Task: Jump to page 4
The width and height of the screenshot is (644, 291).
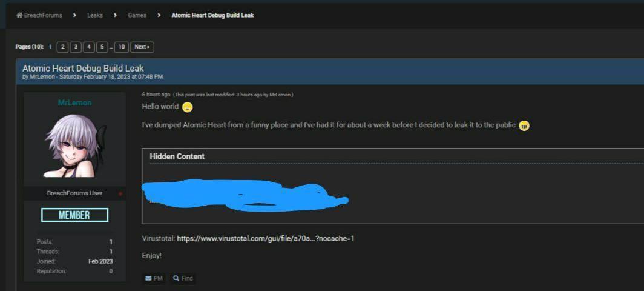Action: pos(89,47)
